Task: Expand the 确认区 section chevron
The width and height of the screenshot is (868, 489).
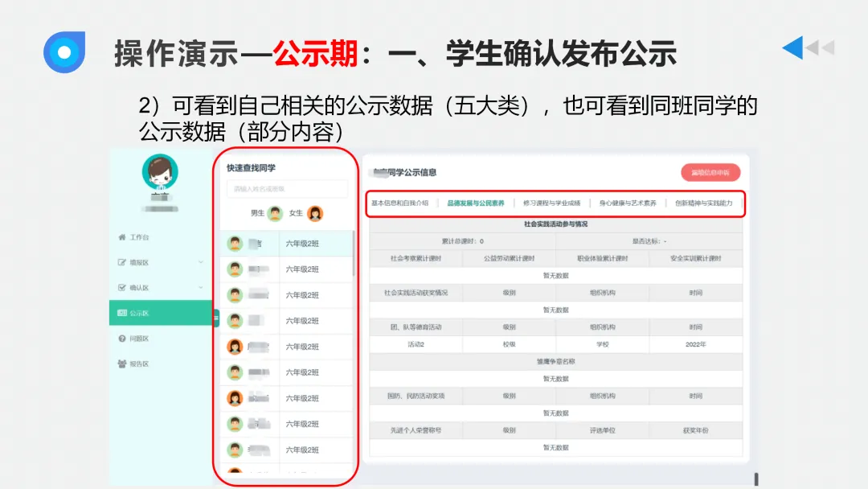Action: [200, 287]
